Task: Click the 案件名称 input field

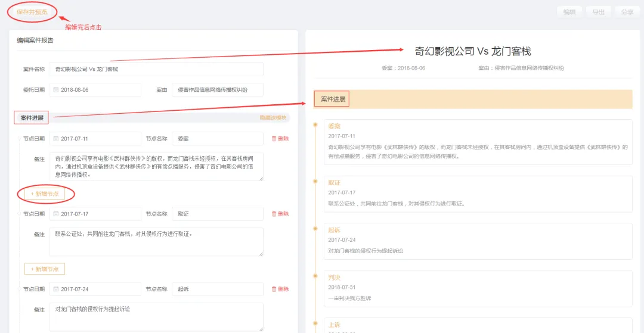Action: (x=156, y=69)
